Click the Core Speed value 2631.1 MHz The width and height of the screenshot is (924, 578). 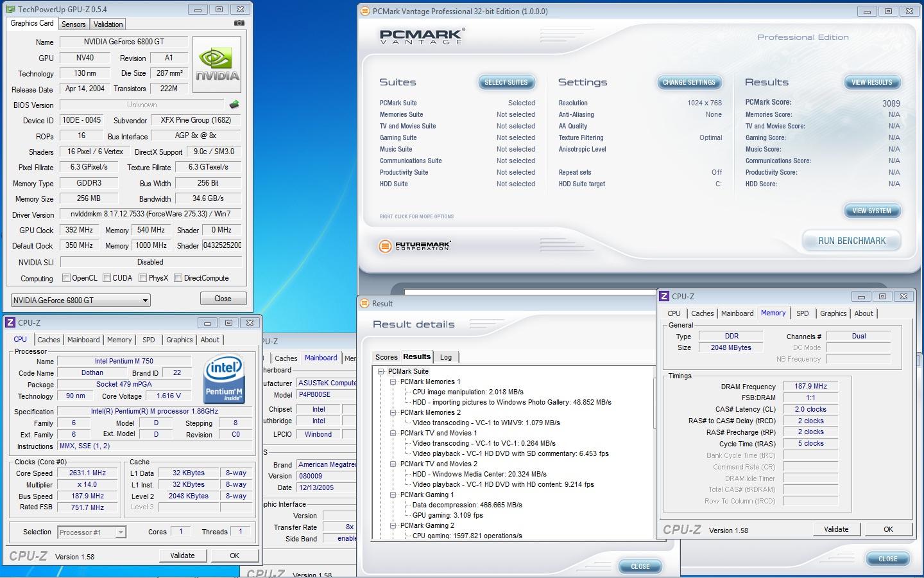pyautogui.click(x=87, y=473)
